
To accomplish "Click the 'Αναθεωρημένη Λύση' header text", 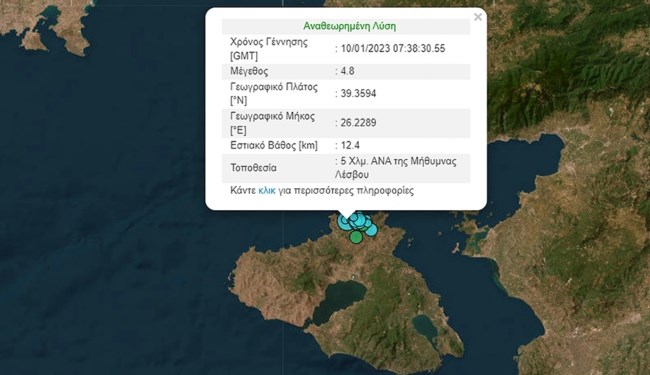I will tap(349, 26).
